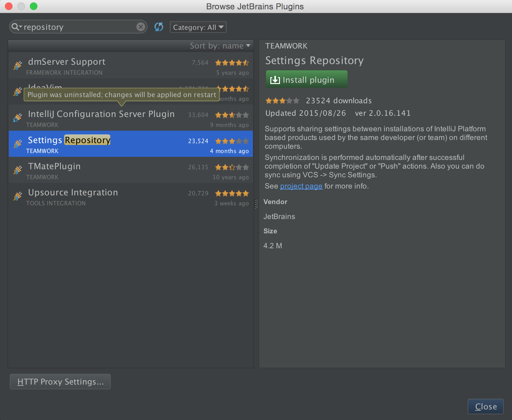Click the download icon on Install plugin
Screen dimensions: 512x420
click(x=275, y=80)
